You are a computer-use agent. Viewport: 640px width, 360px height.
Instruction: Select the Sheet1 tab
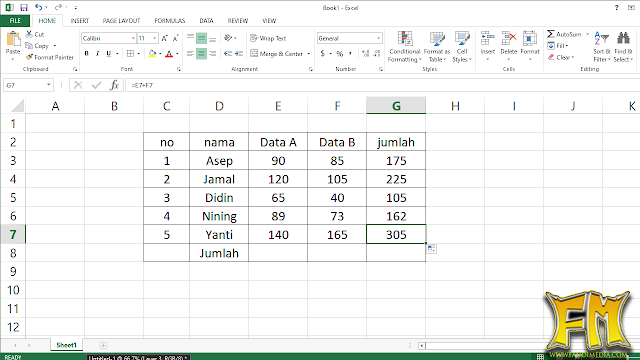click(x=66, y=345)
